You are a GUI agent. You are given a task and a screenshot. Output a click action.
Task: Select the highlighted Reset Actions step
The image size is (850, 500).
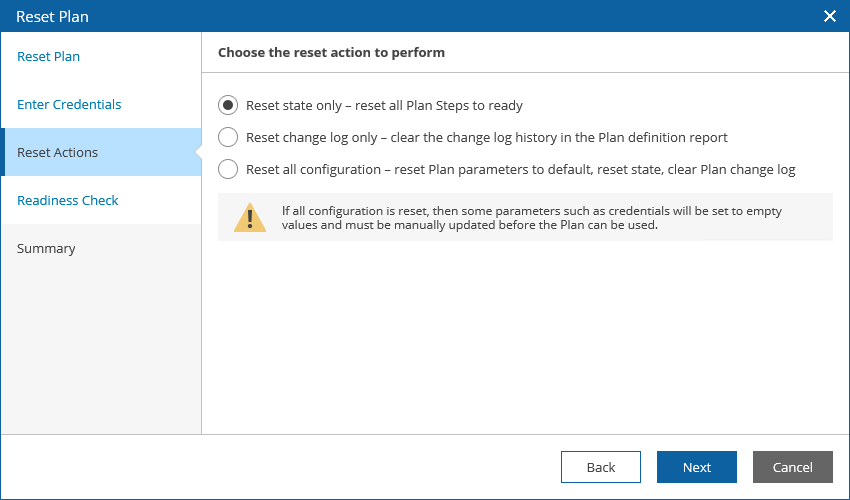point(57,152)
